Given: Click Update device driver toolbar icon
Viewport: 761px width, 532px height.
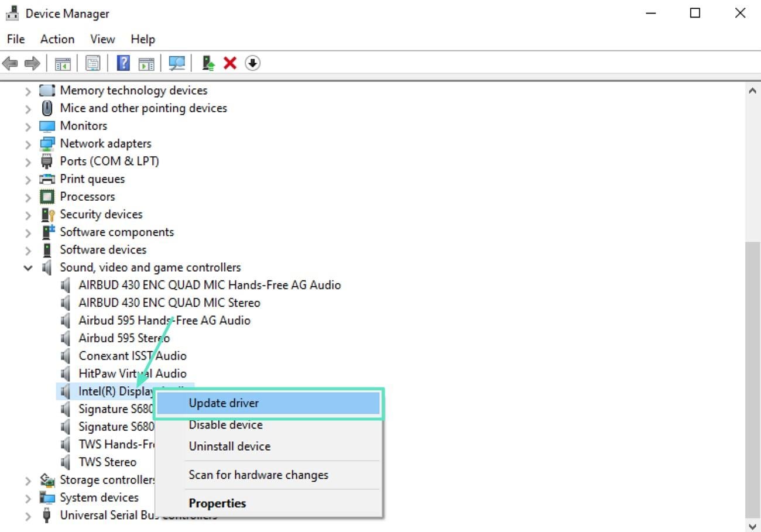Looking at the screenshot, I should (208, 63).
